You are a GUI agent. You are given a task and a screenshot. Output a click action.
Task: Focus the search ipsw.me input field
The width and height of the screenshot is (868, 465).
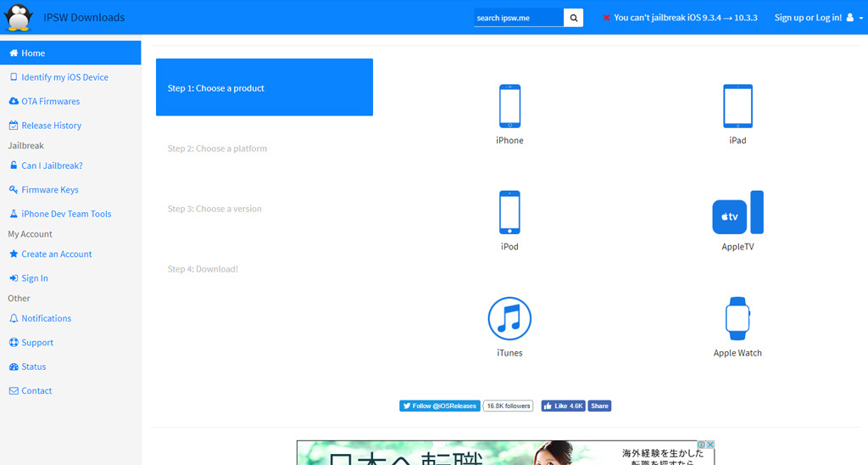coord(519,18)
